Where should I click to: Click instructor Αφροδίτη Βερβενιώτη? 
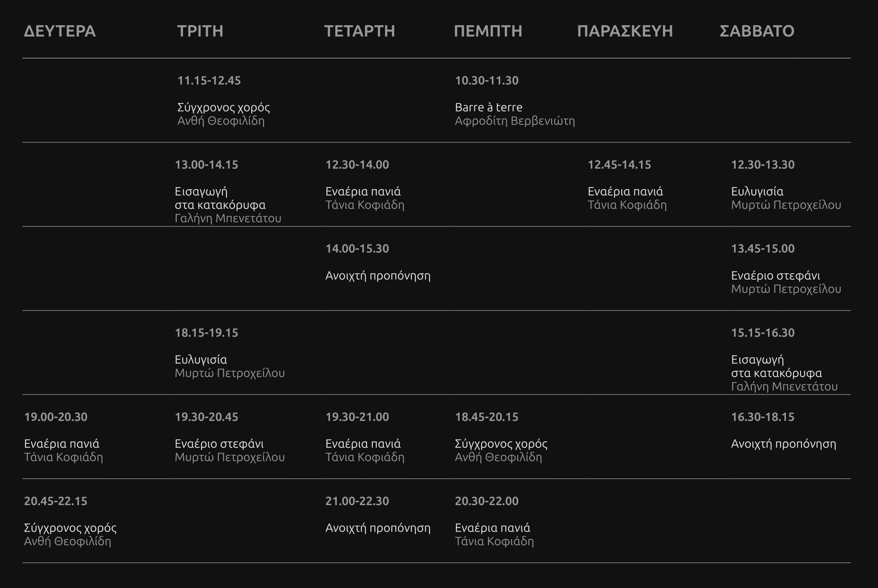point(515,121)
